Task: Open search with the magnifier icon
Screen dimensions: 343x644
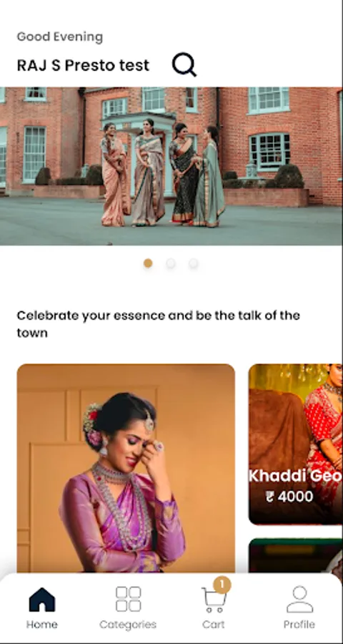Action: tap(184, 64)
